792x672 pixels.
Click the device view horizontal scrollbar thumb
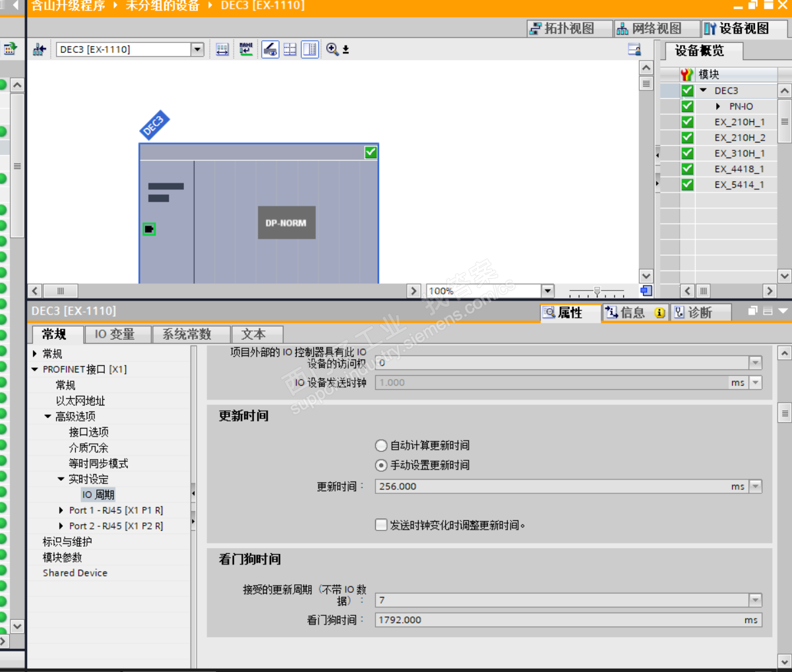pos(61,291)
